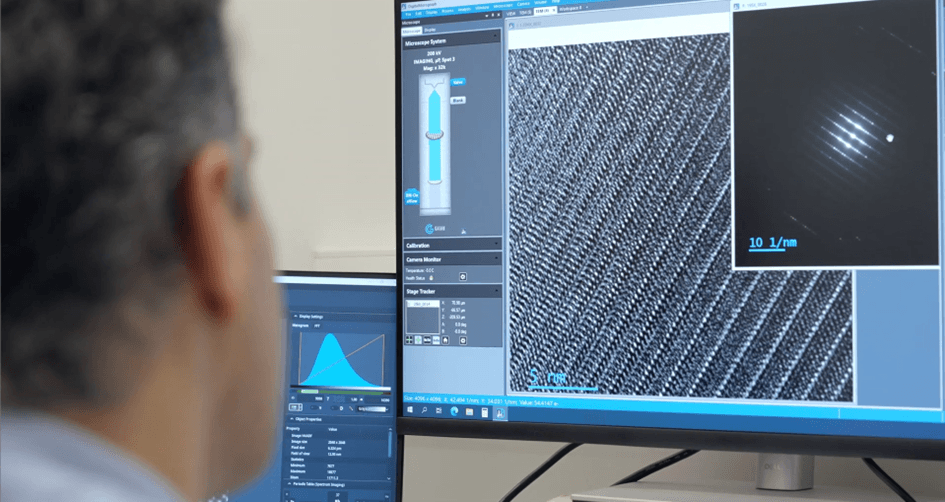Open the Microscope menu in the menu bar
Viewport: 945px width, 502px height.
pos(503,5)
